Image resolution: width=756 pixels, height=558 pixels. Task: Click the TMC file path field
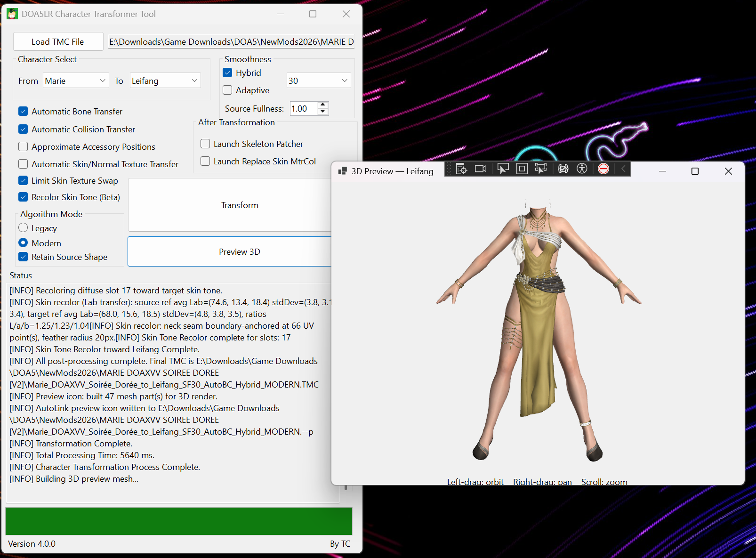point(231,41)
